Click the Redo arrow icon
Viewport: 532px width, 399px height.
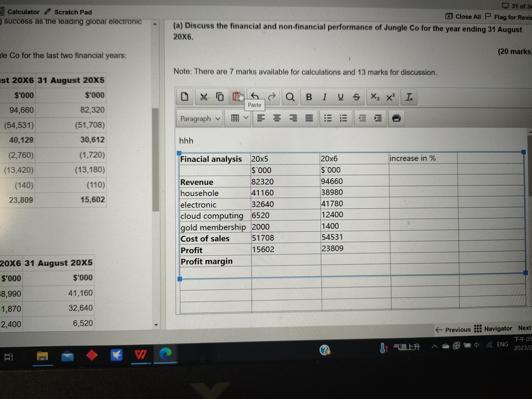click(272, 97)
